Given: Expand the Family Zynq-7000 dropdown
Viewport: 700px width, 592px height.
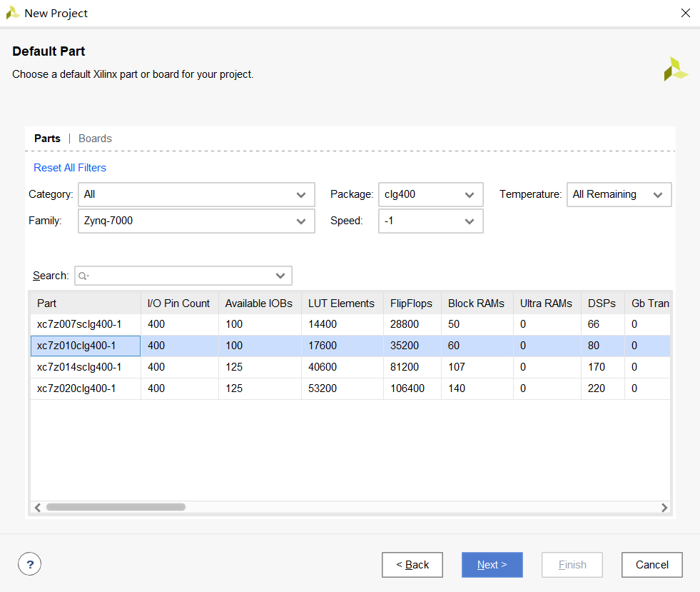Looking at the screenshot, I should click(196, 221).
